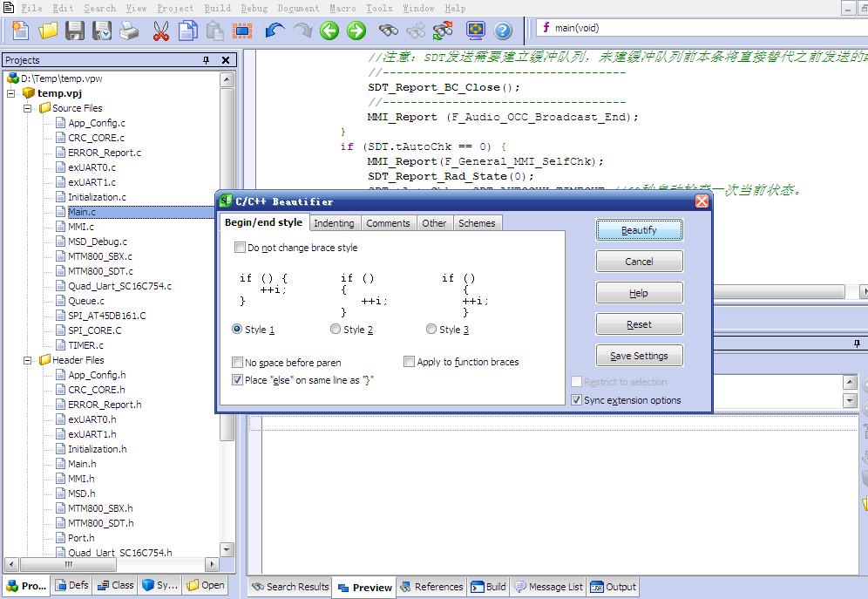Click the Beautify button
The width and height of the screenshot is (868, 599).
(640, 230)
